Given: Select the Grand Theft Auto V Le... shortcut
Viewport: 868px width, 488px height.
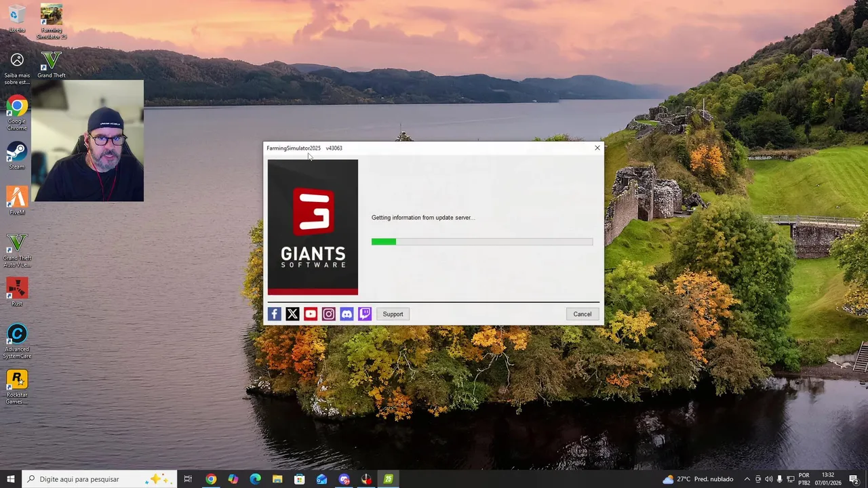Looking at the screenshot, I should [x=17, y=251].
